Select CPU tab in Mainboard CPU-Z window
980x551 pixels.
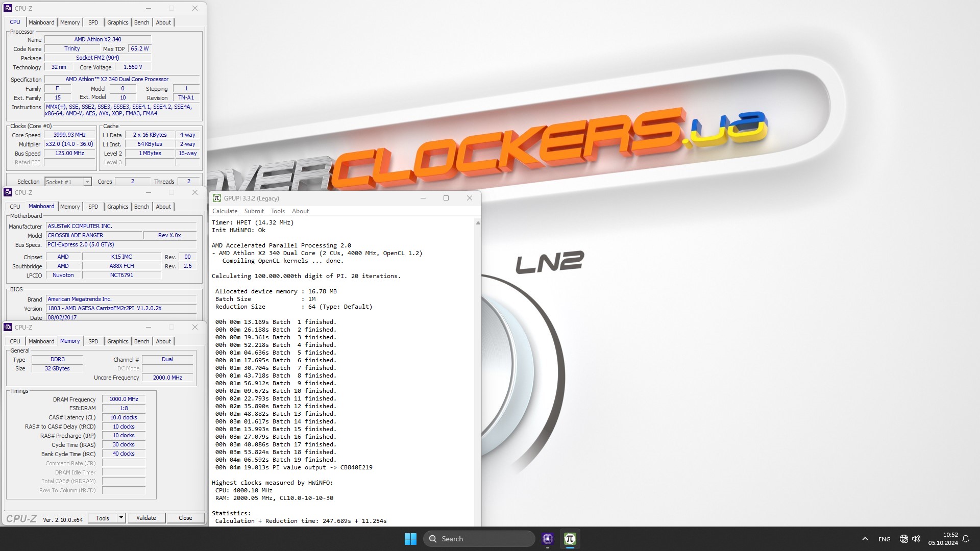[15, 207]
